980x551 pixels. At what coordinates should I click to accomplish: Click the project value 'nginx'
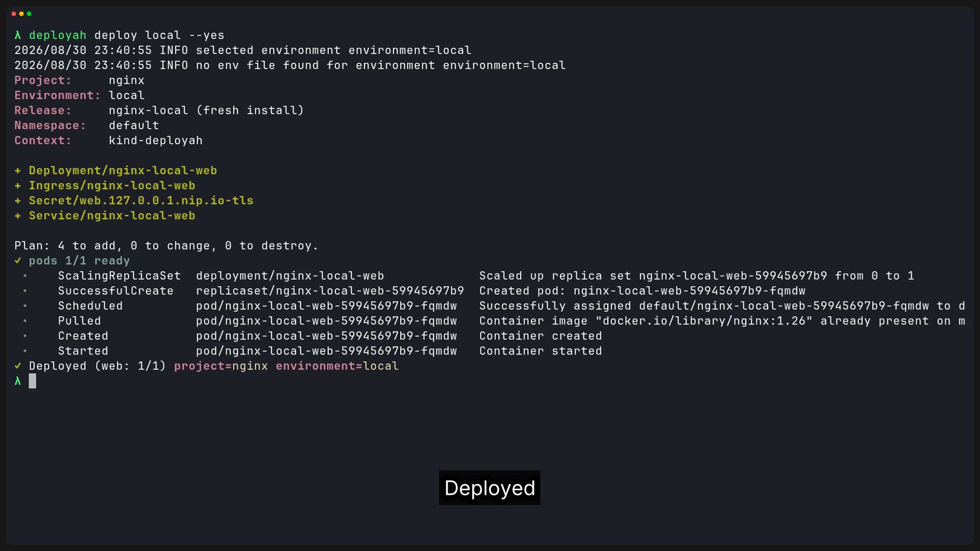(127, 81)
